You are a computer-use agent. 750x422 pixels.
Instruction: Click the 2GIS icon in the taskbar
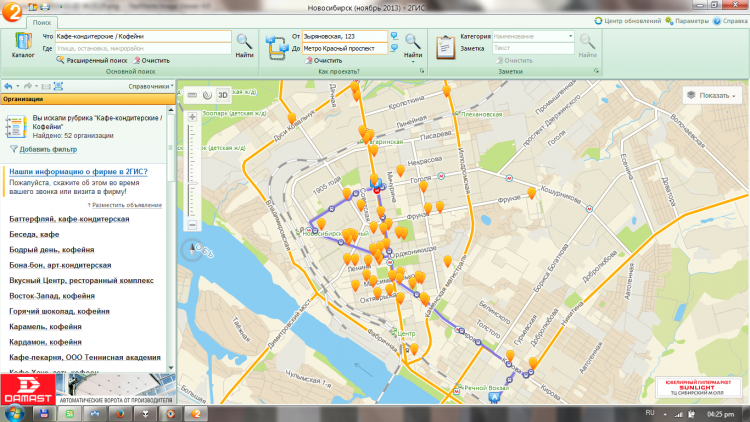tap(196, 414)
